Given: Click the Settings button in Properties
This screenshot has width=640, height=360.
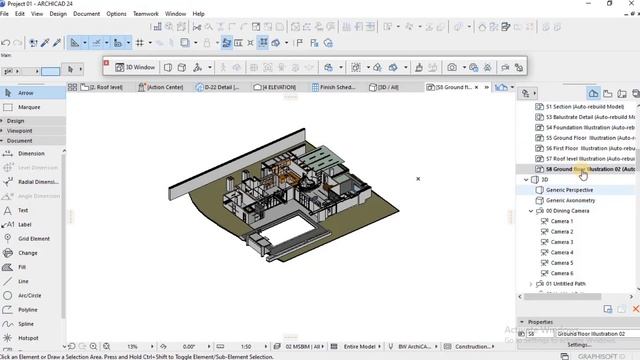Looking at the screenshot, I should point(578,345).
